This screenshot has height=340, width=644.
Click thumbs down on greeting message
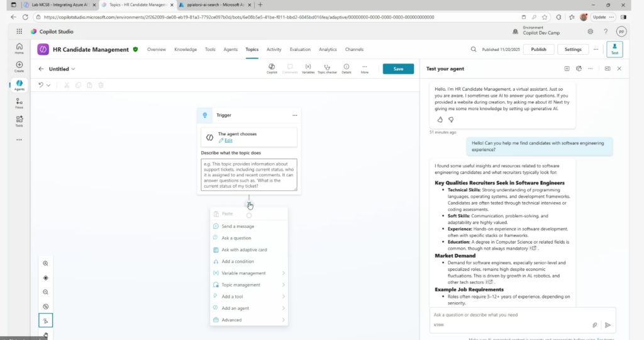pyautogui.click(x=451, y=120)
